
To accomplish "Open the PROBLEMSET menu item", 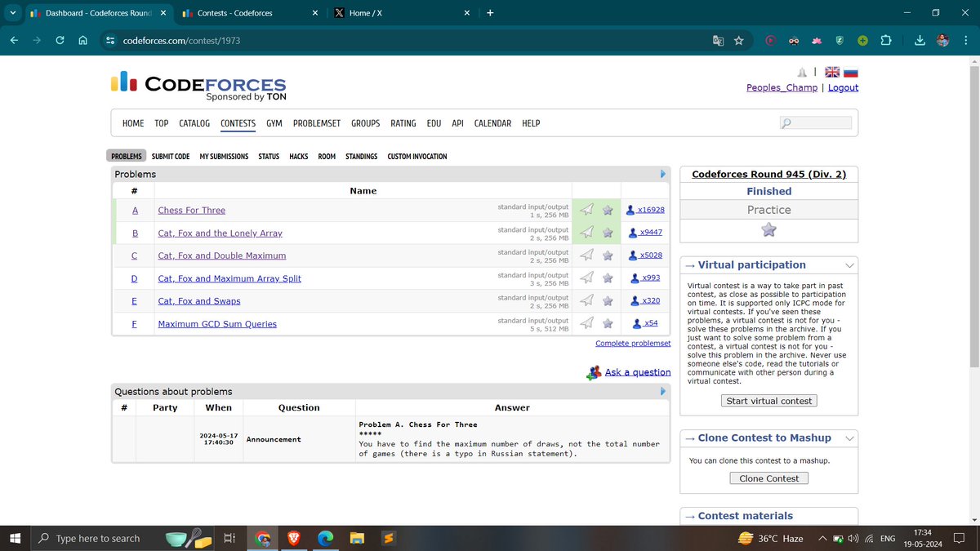I will point(317,123).
